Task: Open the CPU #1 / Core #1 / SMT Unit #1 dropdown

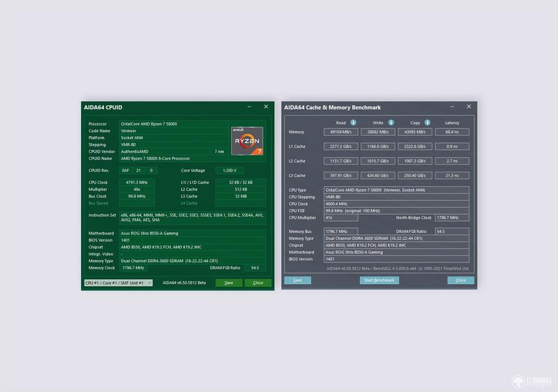Action: point(118,282)
